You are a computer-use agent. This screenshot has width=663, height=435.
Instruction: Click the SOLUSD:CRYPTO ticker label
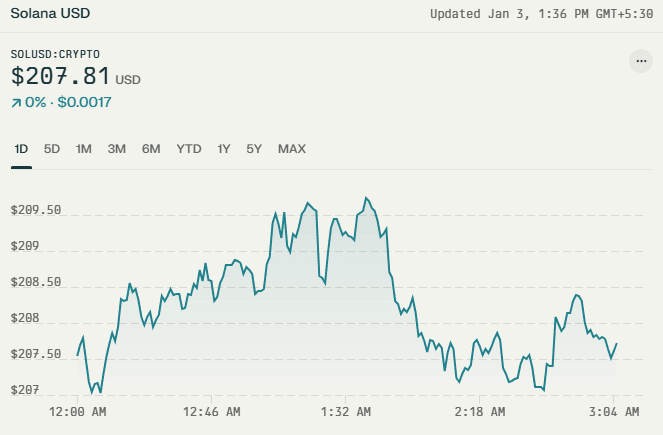coord(55,54)
